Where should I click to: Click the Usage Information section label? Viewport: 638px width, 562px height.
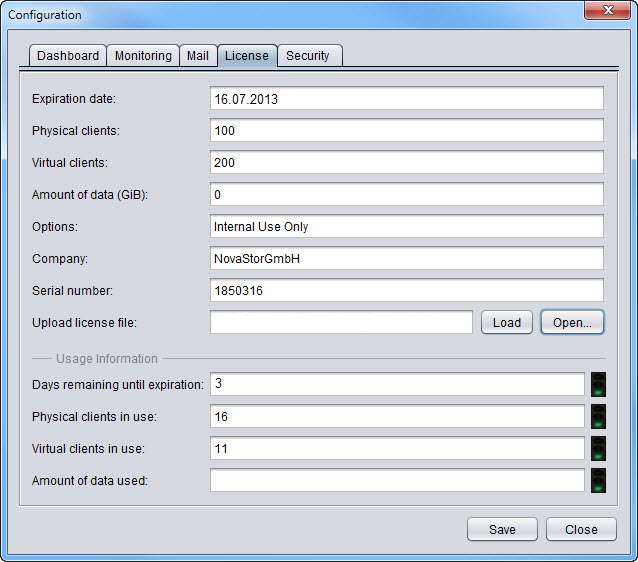[x=107, y=359]
